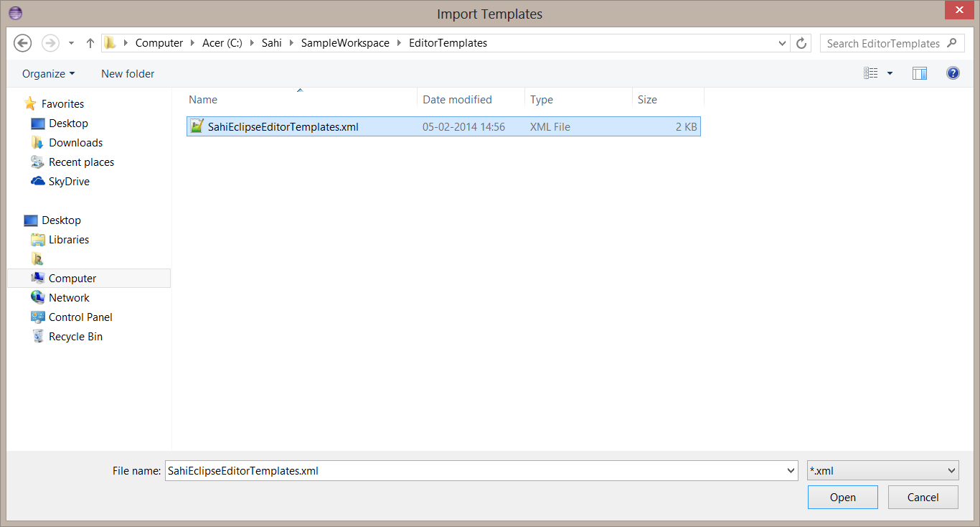Navigate back using the back arrow
980x527 pixels.
coord(22,43)
